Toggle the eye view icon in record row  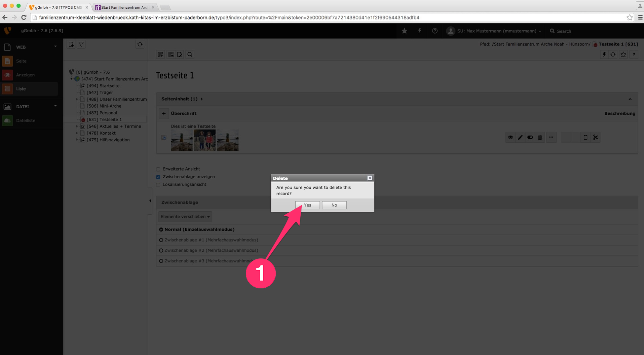click(510, 137)
